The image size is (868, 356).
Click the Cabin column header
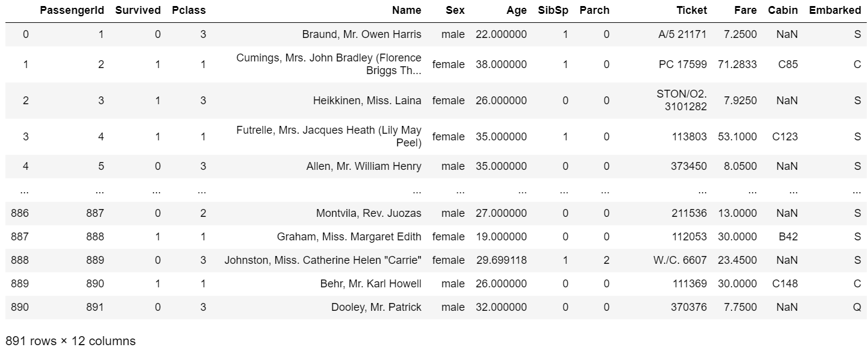pyautogui.click(x=783, y=10)
